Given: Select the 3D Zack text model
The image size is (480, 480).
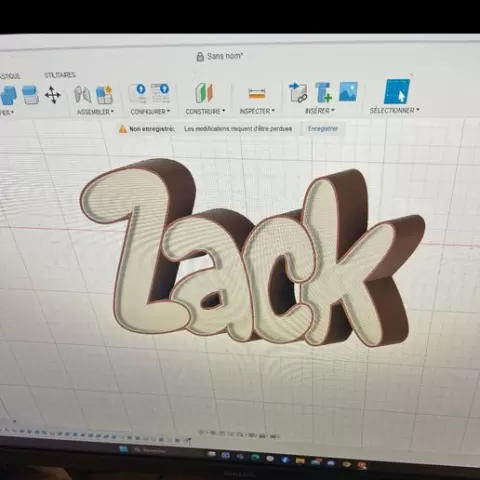Looking at the screenshot, I should tap(252, 253).
